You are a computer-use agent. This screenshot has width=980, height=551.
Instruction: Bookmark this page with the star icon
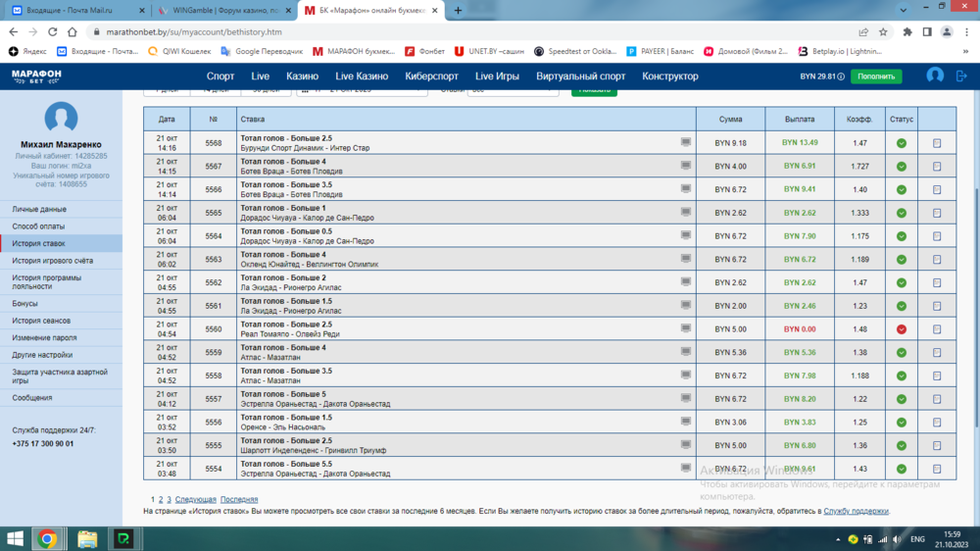884,31
